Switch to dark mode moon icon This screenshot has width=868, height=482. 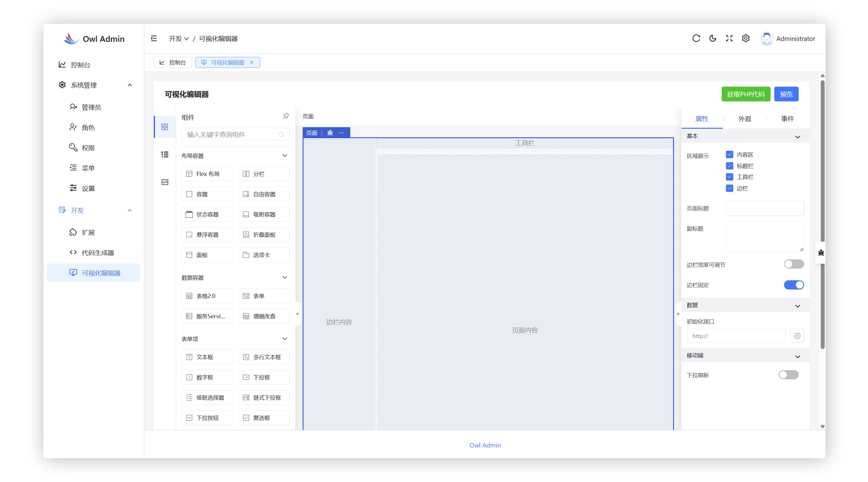coord(713,38)
